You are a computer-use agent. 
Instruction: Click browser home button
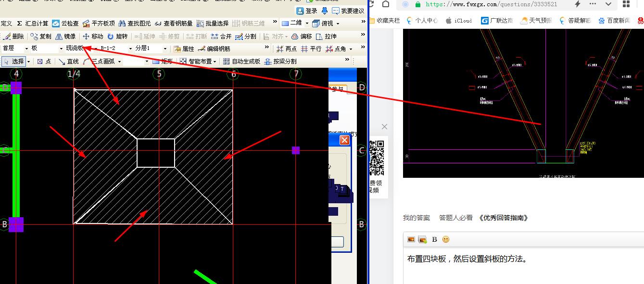pyautogui.click(x=385, y=4)
